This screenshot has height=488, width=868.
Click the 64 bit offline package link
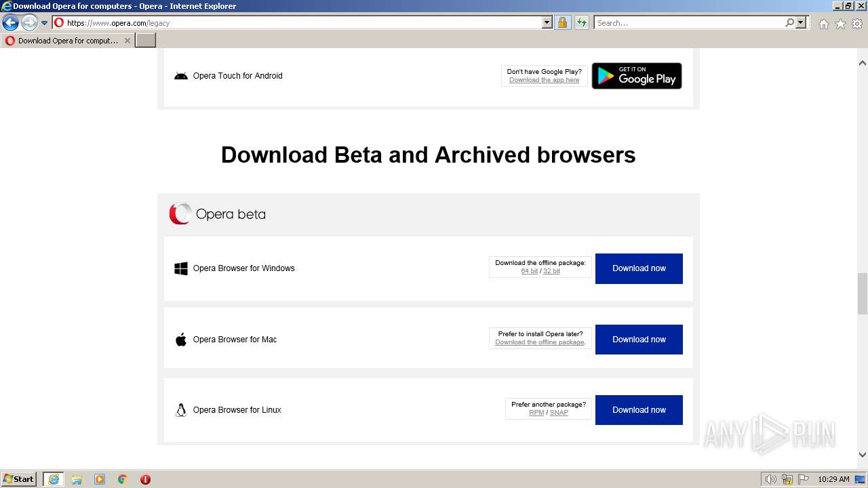click(529, 271)
